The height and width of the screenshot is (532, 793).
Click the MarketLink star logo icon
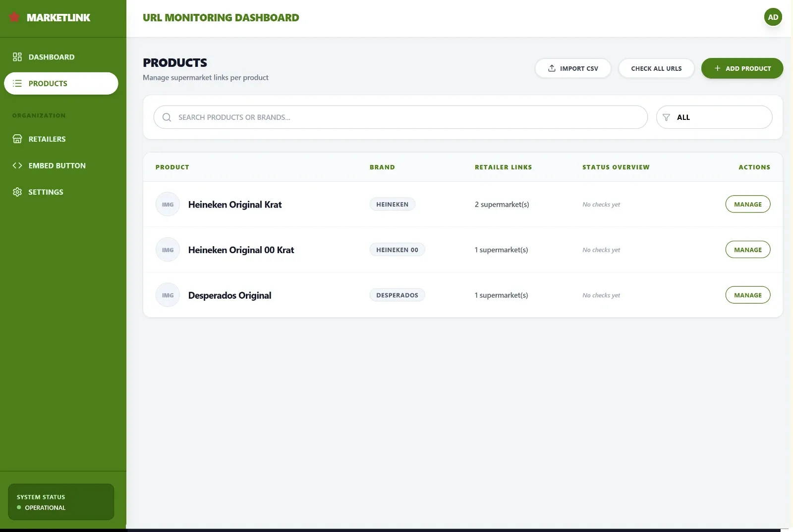14,17
